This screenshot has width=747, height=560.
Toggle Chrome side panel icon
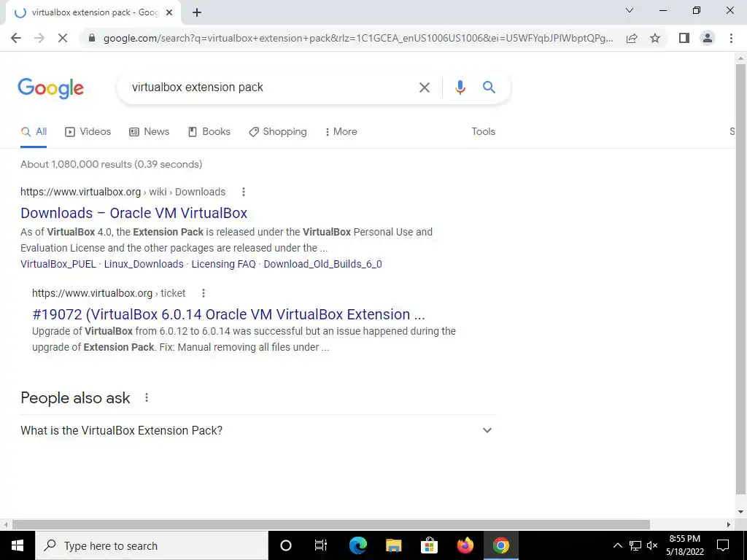pyautogui.click(x=684, y=38)
